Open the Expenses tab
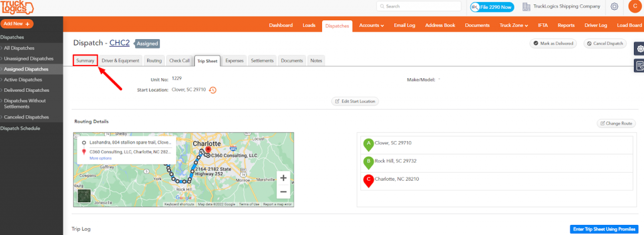The height and width of the screenshot is (235, 644). 235,60
